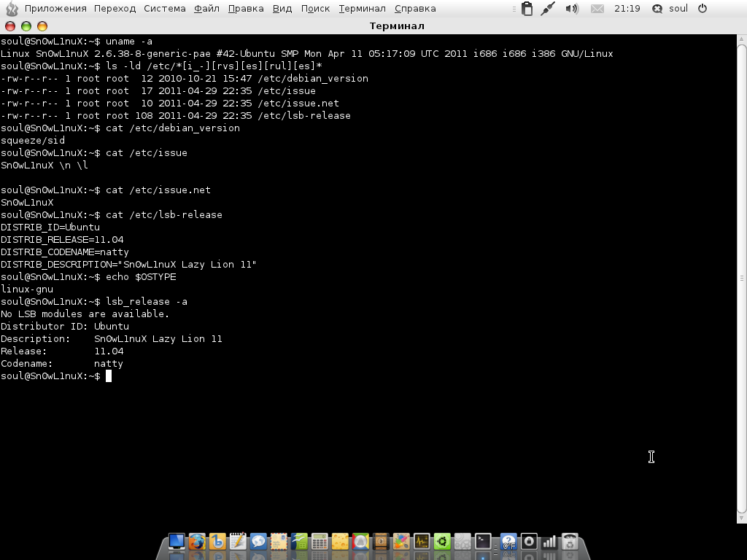Screen dimensions: 747x560
Task: Click the green window button
Action: pyautogui.click(x=26, y=26)
